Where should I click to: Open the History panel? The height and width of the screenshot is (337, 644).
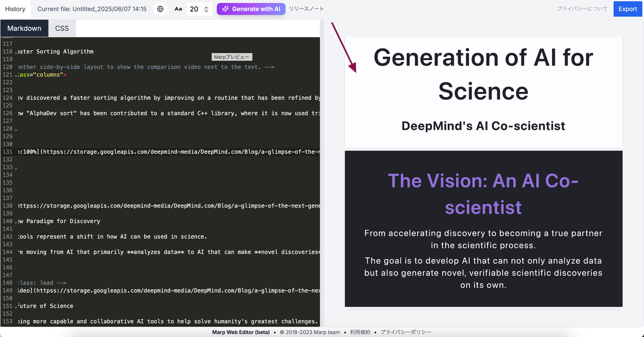(15, 9)
